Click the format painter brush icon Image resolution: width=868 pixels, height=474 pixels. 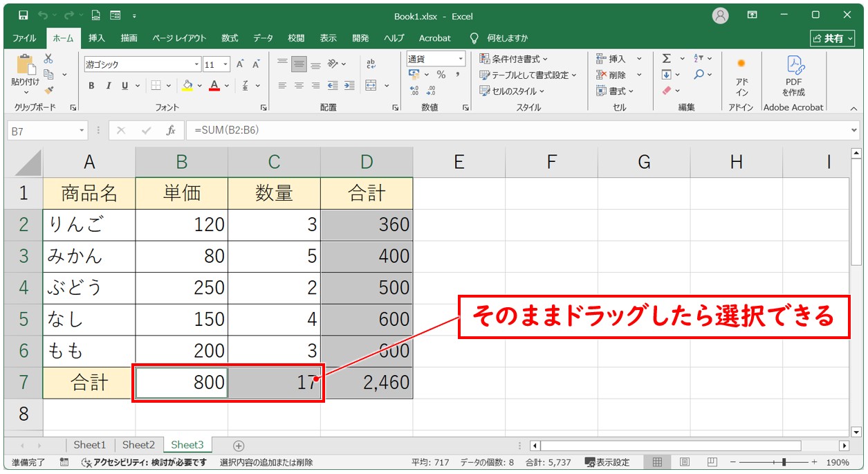coord(48,90)
